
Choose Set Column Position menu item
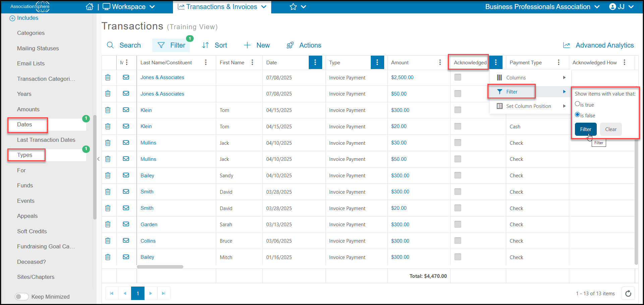pyautogui.click(x=531, y=106)
